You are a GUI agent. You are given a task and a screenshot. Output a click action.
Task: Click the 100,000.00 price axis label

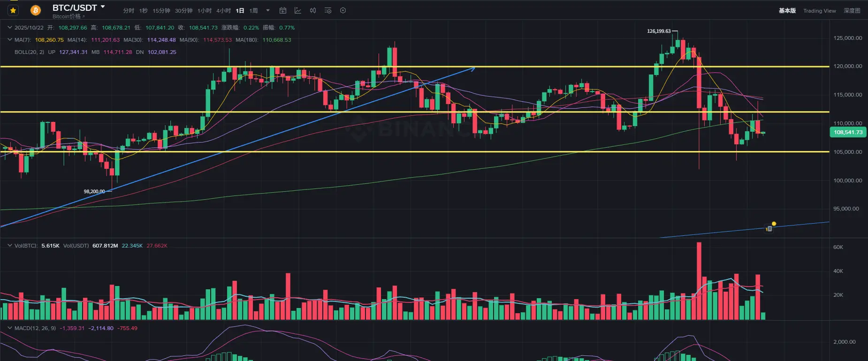pos(848,180)
